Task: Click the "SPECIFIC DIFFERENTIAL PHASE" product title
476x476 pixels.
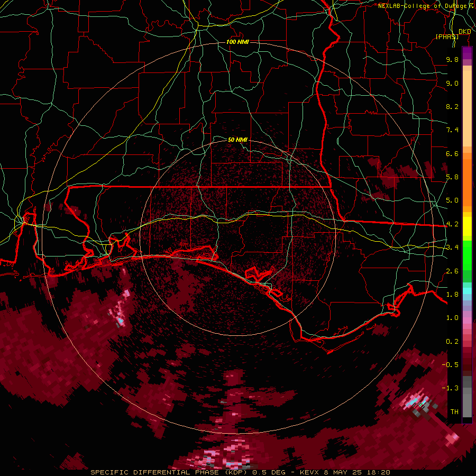Action: pos(154,472)
